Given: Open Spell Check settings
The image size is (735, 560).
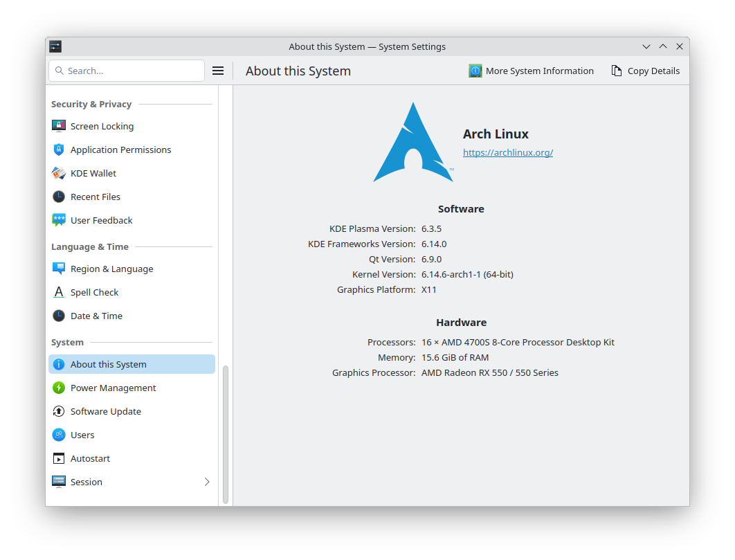Looking at the screenshot, I should tap(131, 292).
